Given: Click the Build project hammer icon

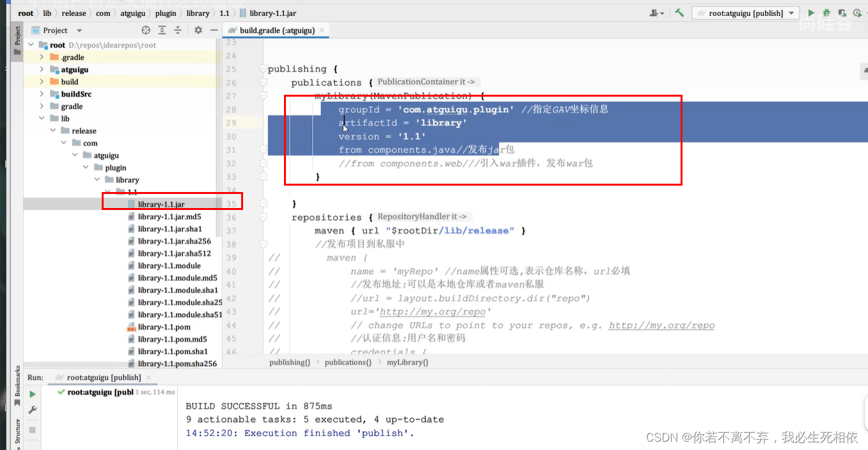Looking at the screenshot, I should pos(679,13).
